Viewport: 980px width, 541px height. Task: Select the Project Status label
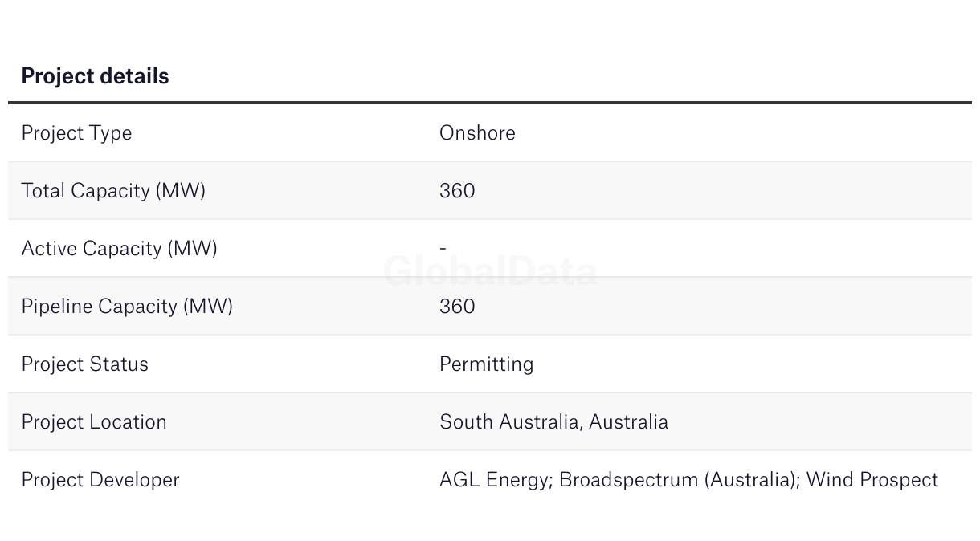[x=84, y=364]
